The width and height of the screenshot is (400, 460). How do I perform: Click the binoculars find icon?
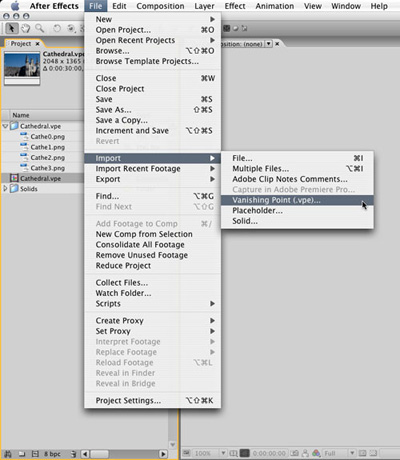click(x=8, y=454)
